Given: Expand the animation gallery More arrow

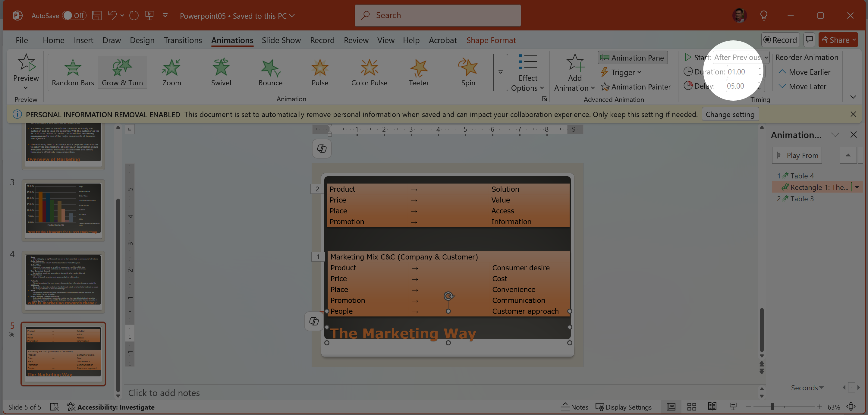Looking at the screenshot, I should click(500, 72).
